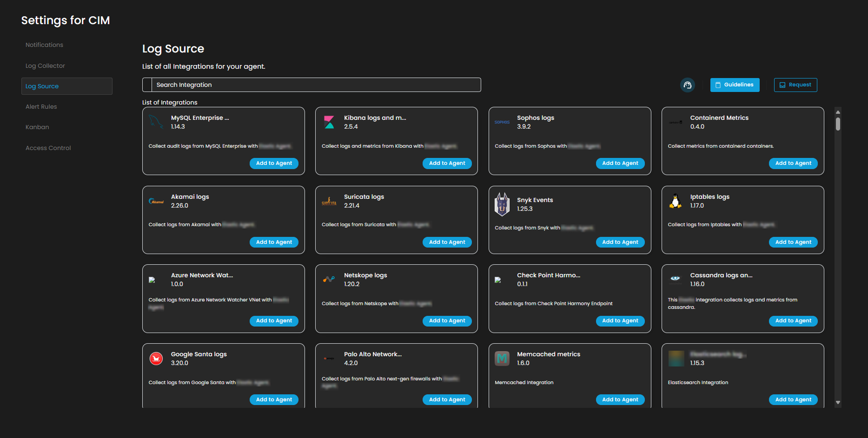This screenshot has height=438, width=868.
Task: Click the Iptables penguin icon
Action: point(675,201)
